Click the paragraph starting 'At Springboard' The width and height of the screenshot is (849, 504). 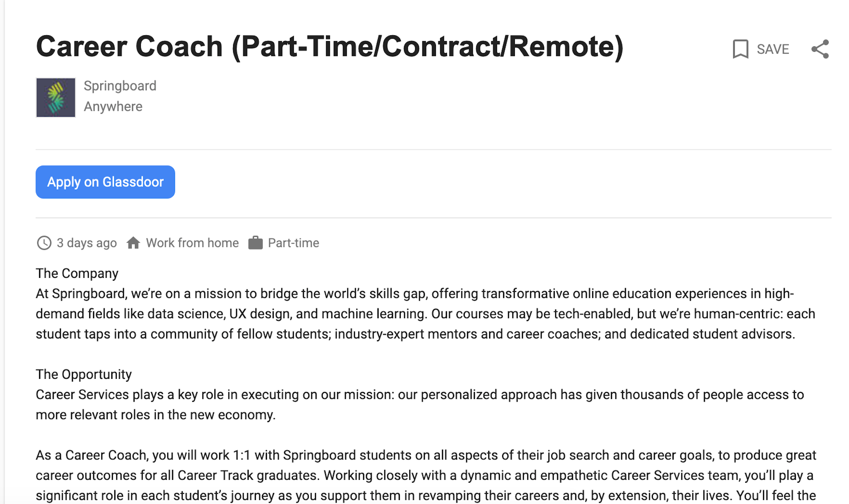pyautogui.click(x=424, y=314)
